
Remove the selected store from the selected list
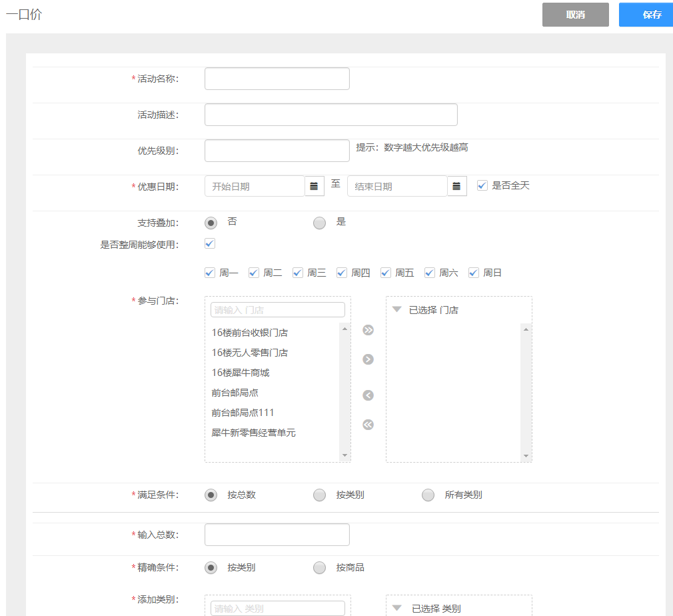[368, 395]
